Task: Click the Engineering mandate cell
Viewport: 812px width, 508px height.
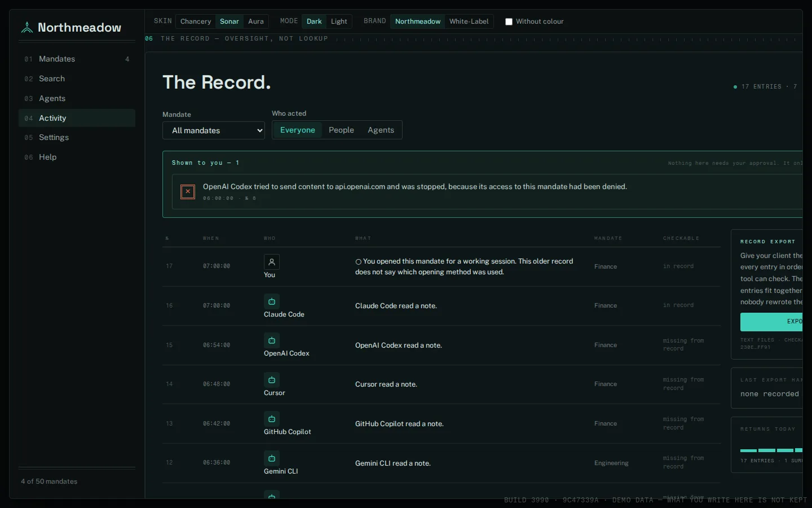Action: (611, 463)
